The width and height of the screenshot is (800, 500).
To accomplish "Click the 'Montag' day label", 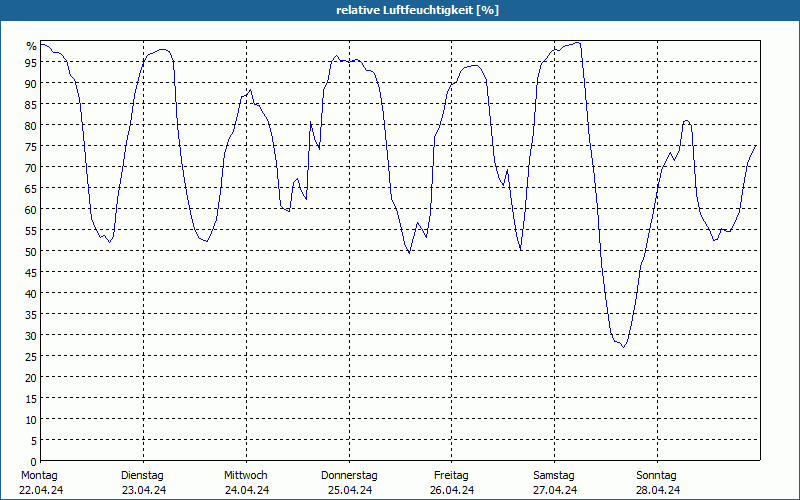I will click(39, 475).
